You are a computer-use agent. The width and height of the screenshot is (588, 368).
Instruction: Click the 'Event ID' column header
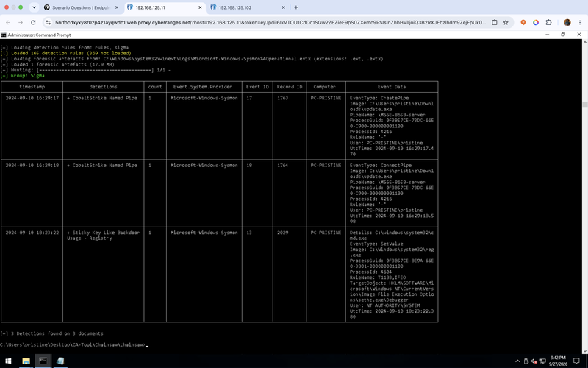257,87
